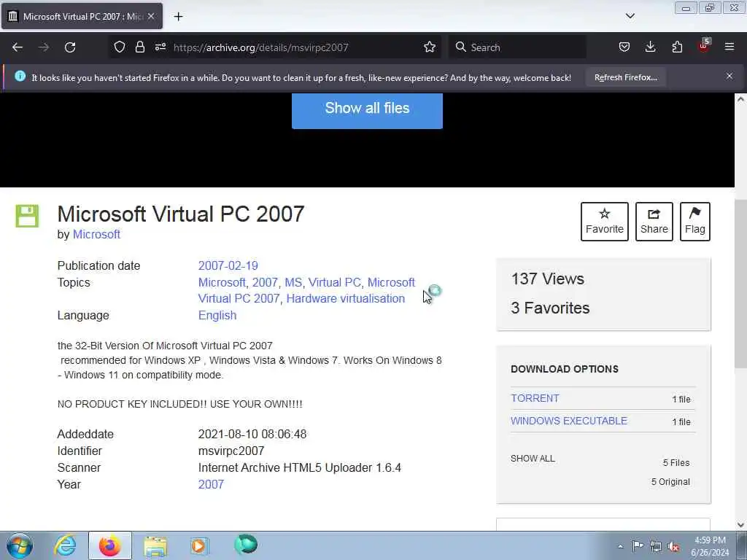
Task: Open the Virtual PC topic link
Action: (x=335, y=282)
